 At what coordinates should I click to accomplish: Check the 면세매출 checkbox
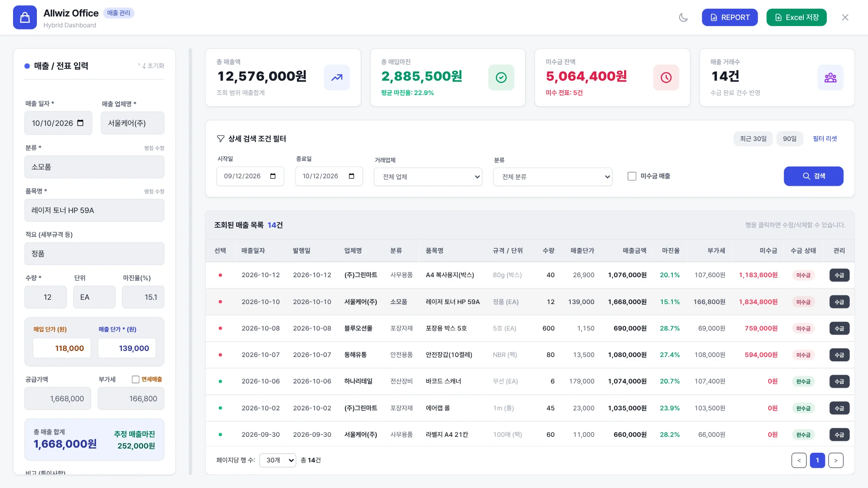pos(135,380)
